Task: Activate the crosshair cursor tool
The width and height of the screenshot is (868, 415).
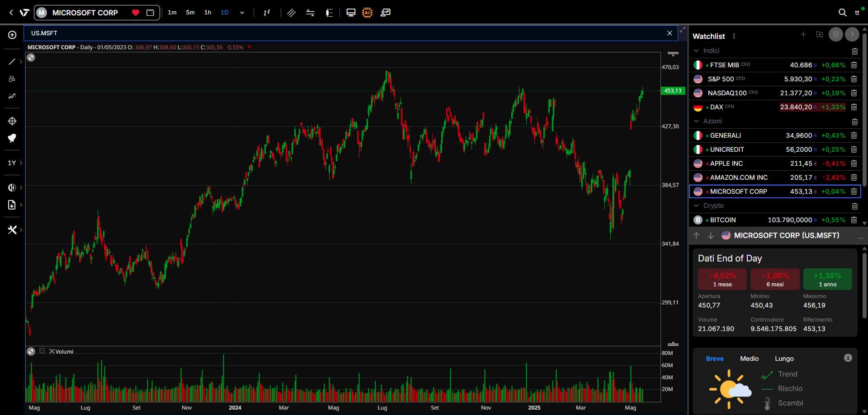Action: (x=12, y=121)
